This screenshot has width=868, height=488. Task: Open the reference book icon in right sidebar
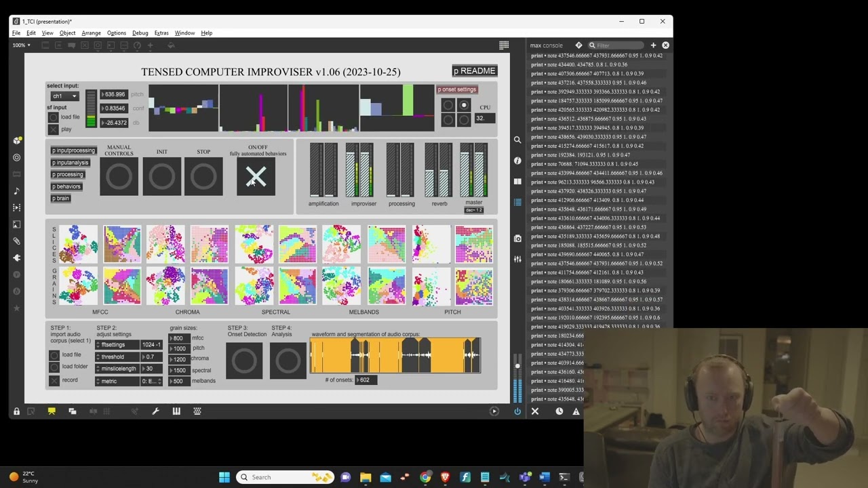tap(517, 182)
